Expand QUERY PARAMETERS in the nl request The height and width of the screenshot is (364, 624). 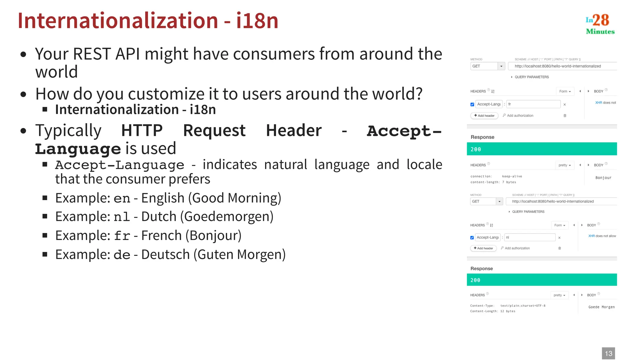[526, 212]
